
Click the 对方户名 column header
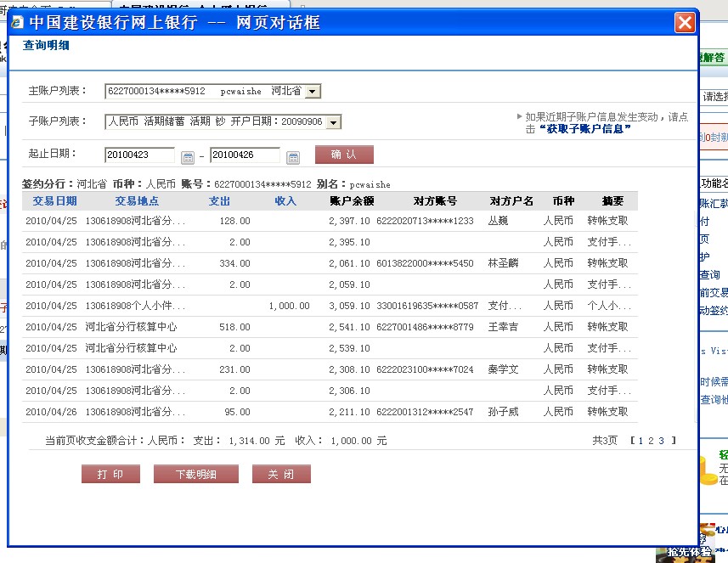(x=511, y=201)
